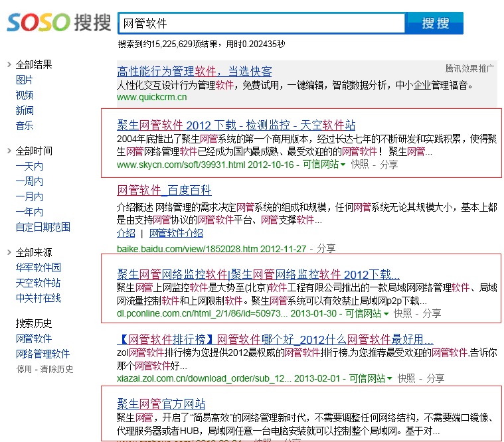Filter results to 一月内

click(x=29, y=196)
